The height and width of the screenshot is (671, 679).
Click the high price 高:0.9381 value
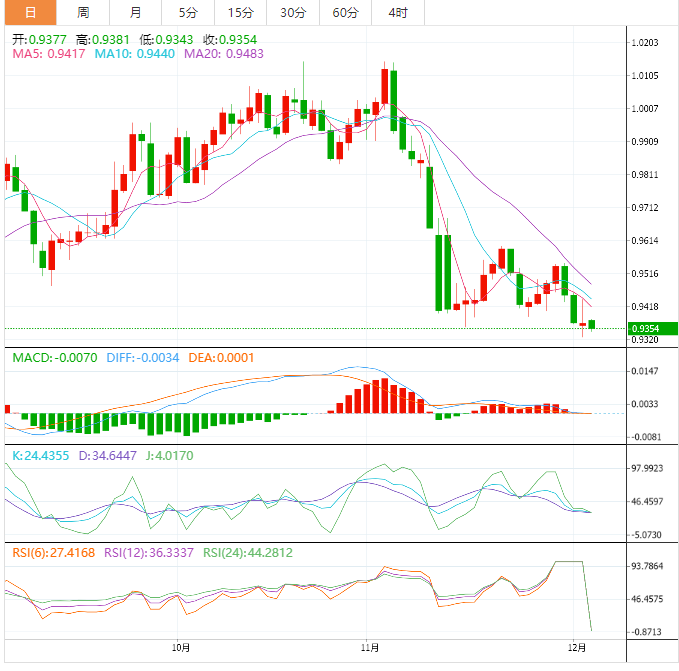tap(103, 40)
